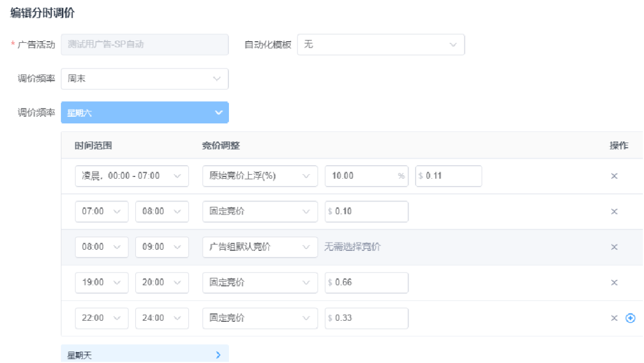Click the 广告活动 campaign name field
The width and height of the screenshot is (644, 363).
coord(144,44)
